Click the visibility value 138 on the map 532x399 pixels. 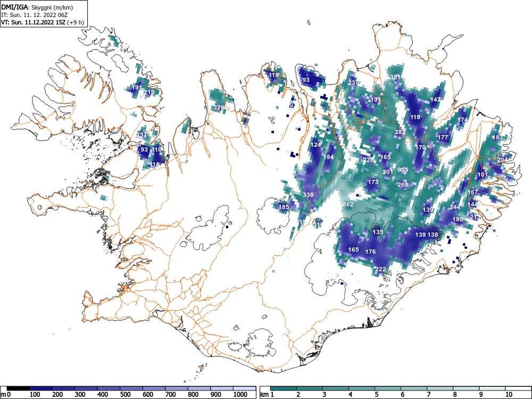pos(433,235)
